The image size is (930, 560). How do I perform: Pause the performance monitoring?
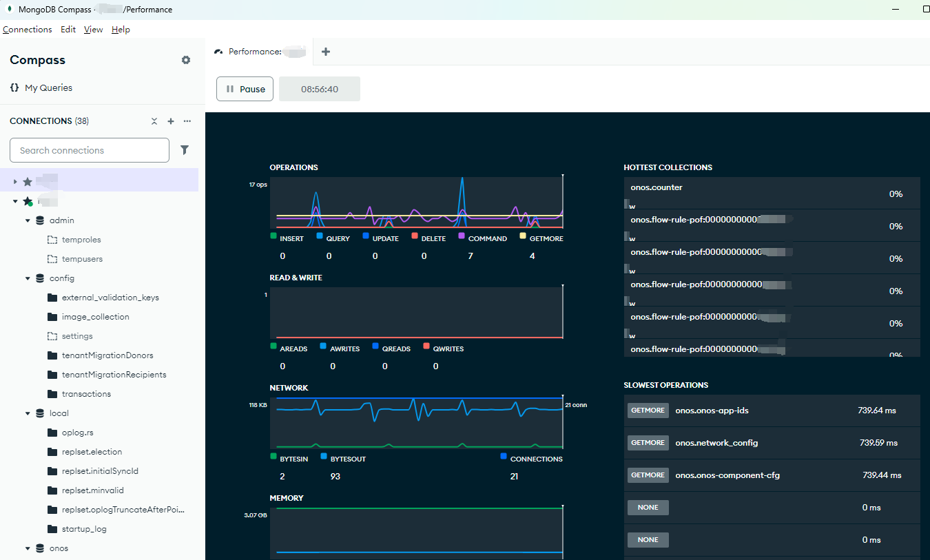point(245,89)
